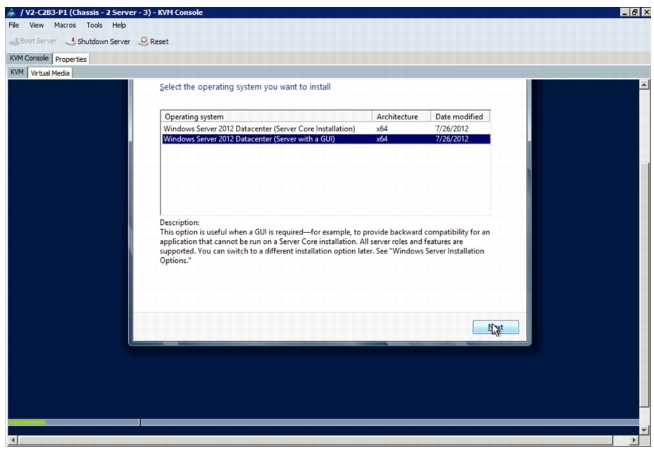654x451 pixels.
Task: Open the Tools menu
Action: 94,25
